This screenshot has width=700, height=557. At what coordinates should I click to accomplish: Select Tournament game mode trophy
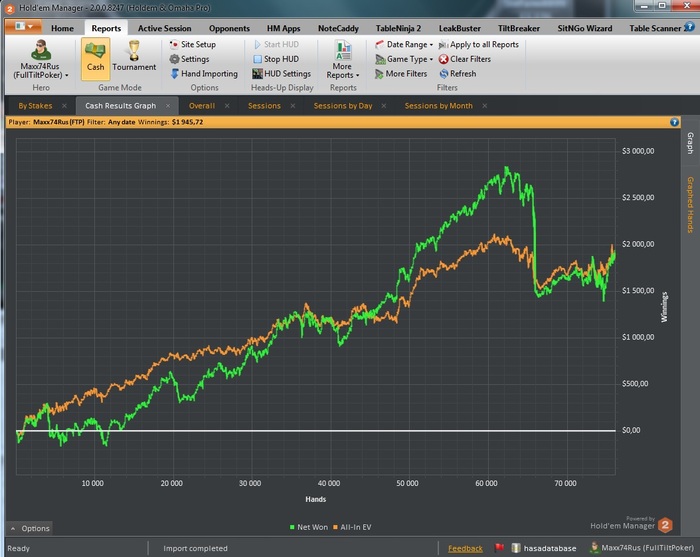134,57
